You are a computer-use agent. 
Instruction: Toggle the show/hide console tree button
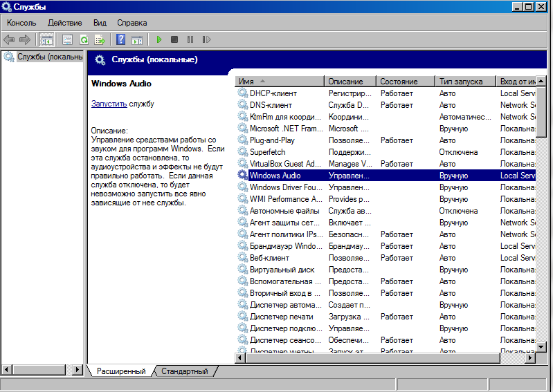pos(47,40)
